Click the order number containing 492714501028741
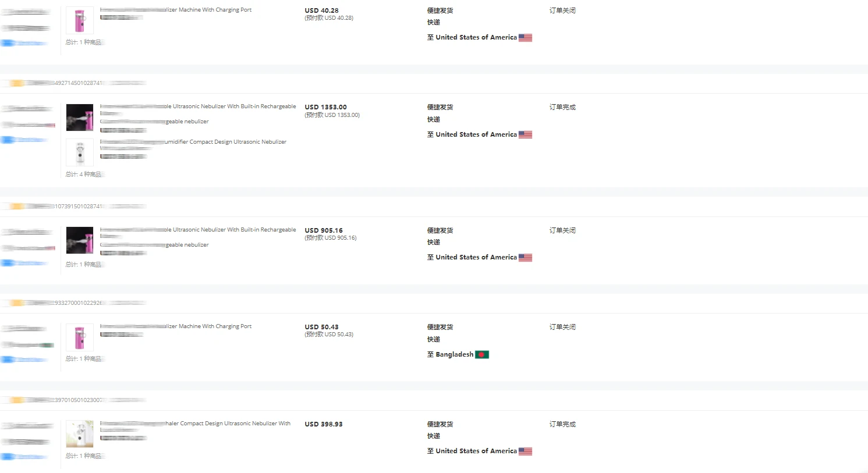868x473 pixels. pos(77,83)
